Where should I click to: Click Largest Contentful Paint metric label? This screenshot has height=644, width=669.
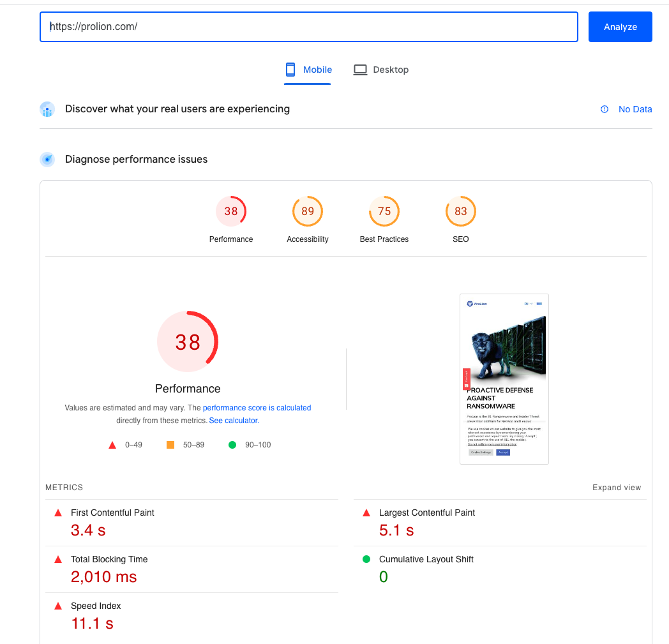tap(426, 513)
